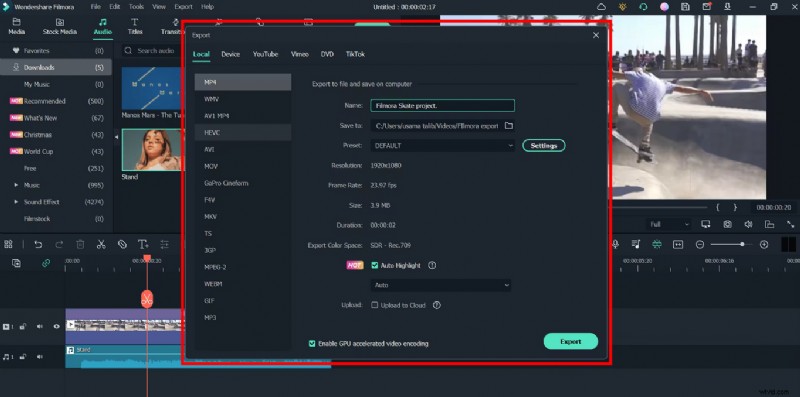
Task: Open the export Settings button
Action: click(544, 145)
